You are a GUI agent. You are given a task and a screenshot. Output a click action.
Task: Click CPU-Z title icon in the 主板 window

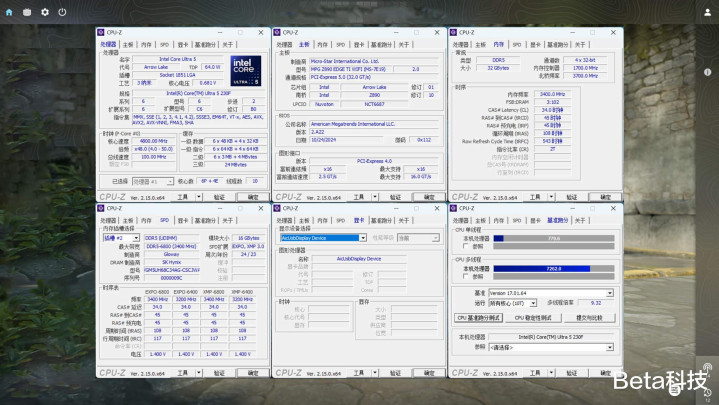pyautogui.click(x=277, y=33)
